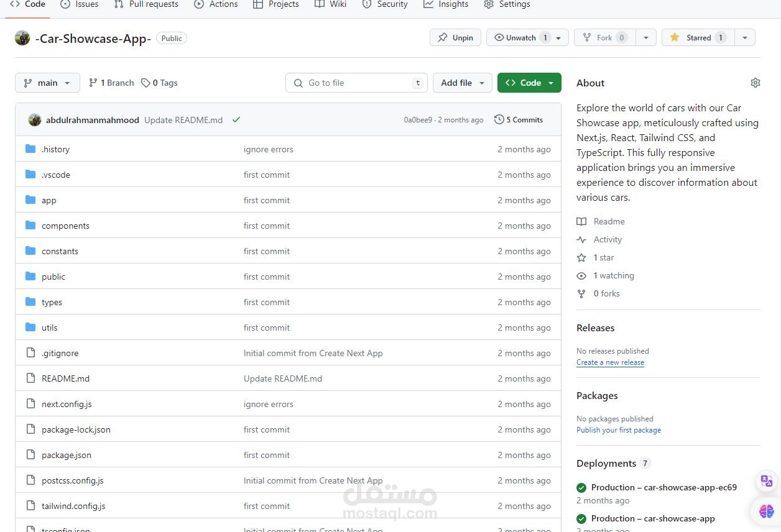Open commit hash 0a0bee9
This screenshot has height=532, width=781.
coord(418,120)
